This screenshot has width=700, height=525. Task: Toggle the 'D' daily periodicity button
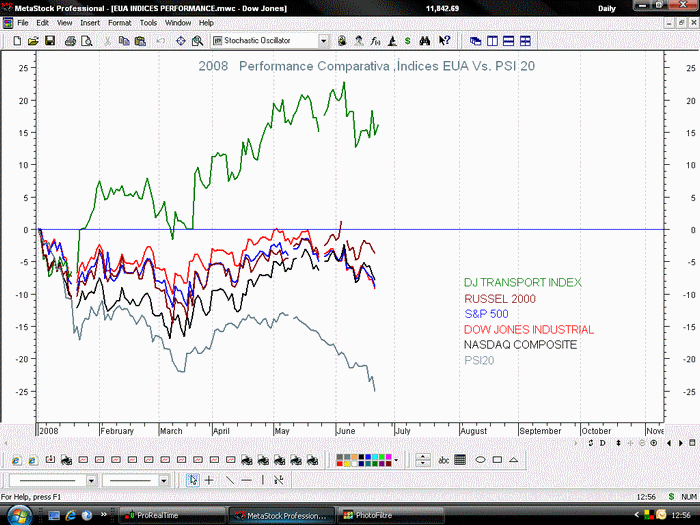click(603, 443)
